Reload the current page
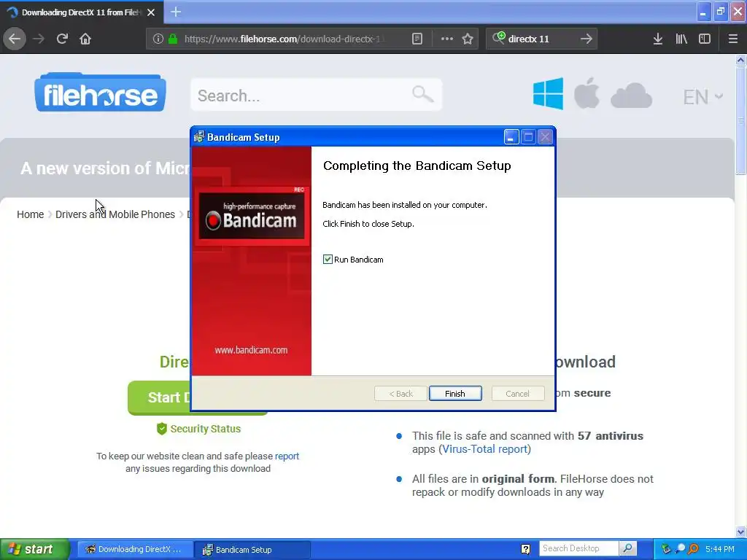The width and height of the screenshot is (747, 560). pyautogui.click(x=62, y=39)
